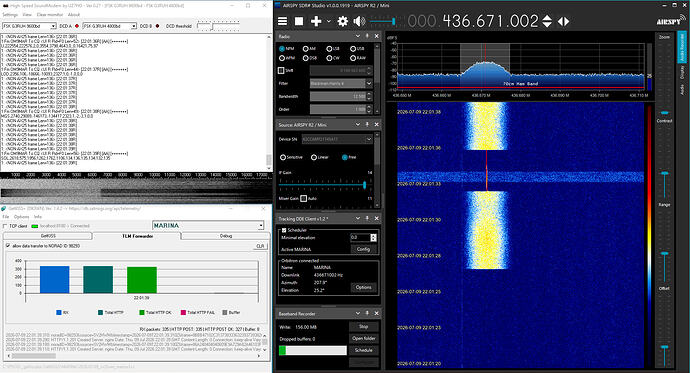Toggle the Scheduler checkbox
This screenshot has width=690, height=373.
284,230
